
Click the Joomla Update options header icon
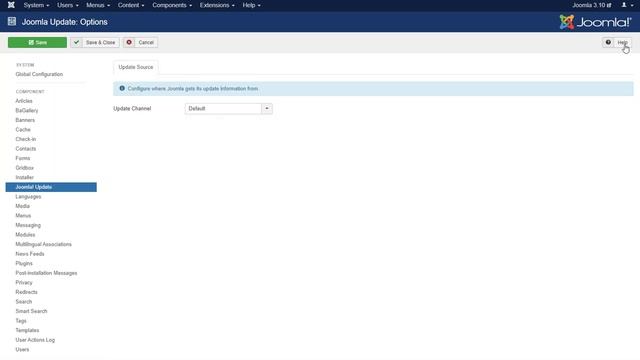[12, 22]
